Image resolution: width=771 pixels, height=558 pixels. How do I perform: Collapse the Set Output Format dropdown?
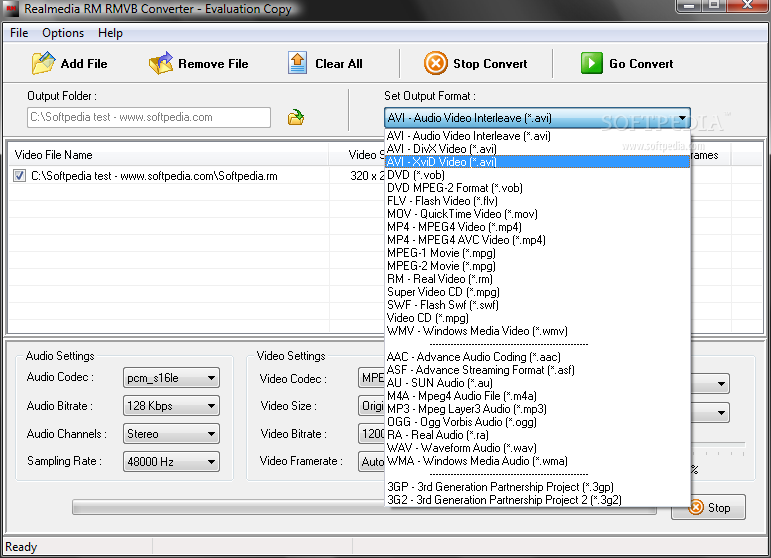pyautogui.click(x=682, y=118)
